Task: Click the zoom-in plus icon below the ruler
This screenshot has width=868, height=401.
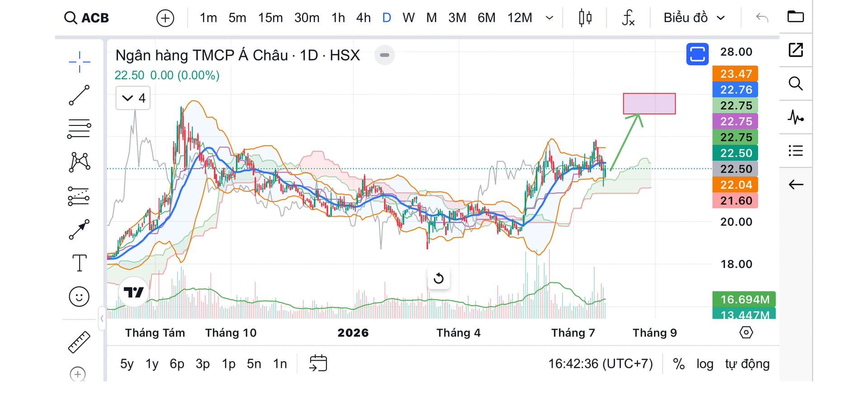Action: click(78, 374)
